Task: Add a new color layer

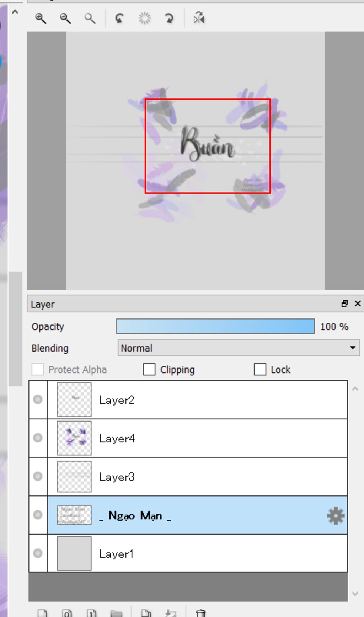Action: (42, 613)
